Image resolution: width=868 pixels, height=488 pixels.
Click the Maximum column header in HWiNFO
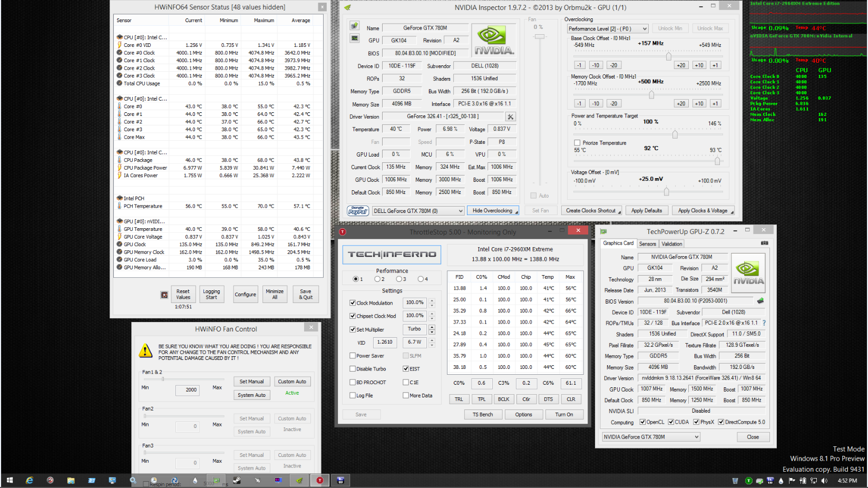point(264,21)
